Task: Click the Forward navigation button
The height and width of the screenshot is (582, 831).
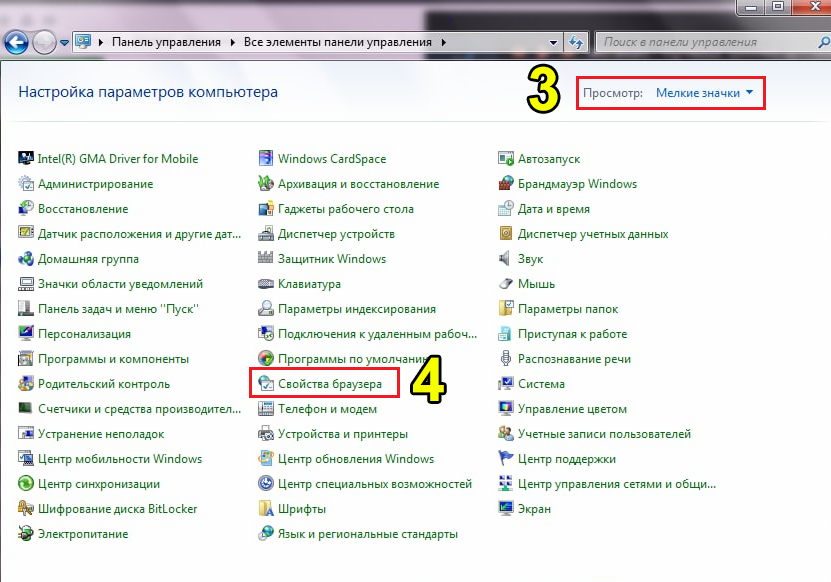Action: coord(45,42)
